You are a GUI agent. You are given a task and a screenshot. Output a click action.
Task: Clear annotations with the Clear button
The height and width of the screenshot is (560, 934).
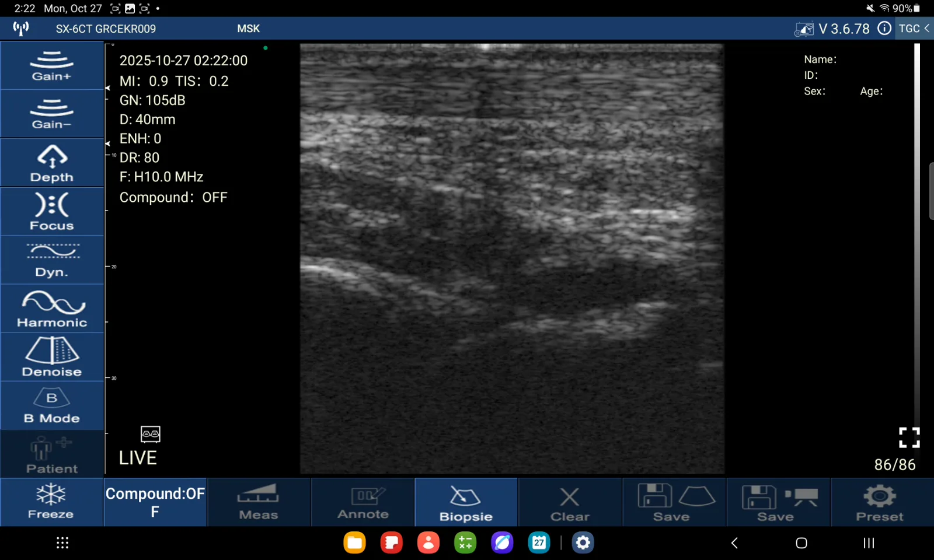(570, 502)
